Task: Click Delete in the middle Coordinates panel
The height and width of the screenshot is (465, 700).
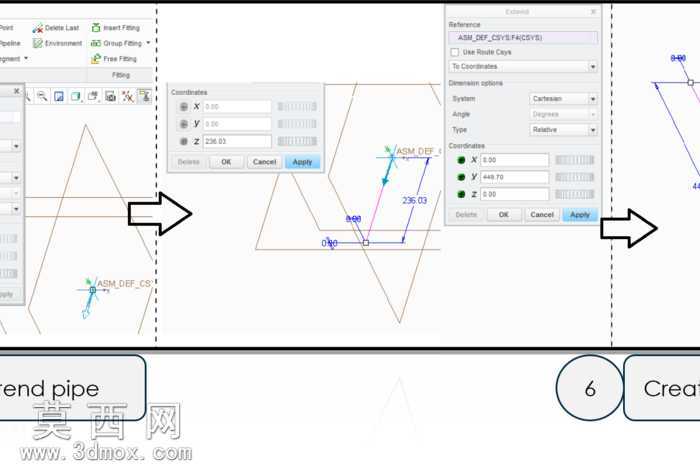Action: pos(188,162)
